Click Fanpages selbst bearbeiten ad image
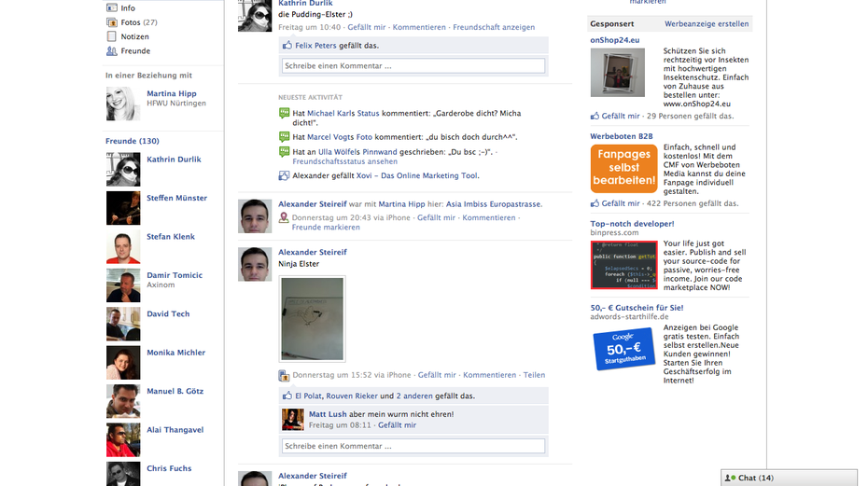868x486 pixels. 623,169
